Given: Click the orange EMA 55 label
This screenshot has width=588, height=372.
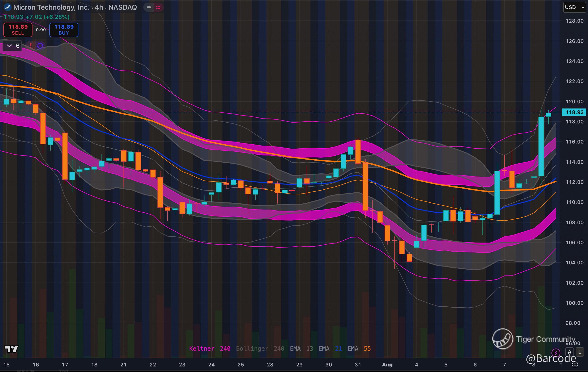Looking at the screenshot, I should (x=359, y=349).
